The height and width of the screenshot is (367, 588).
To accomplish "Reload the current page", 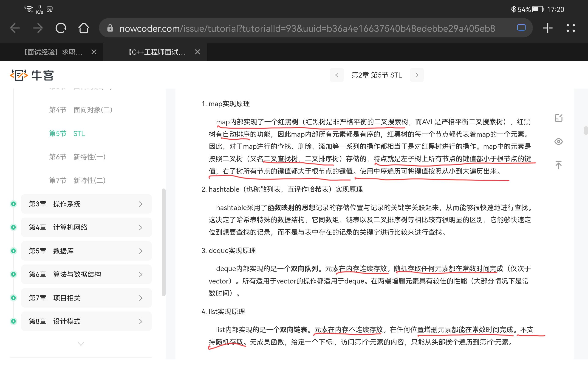I will point(61,28).
